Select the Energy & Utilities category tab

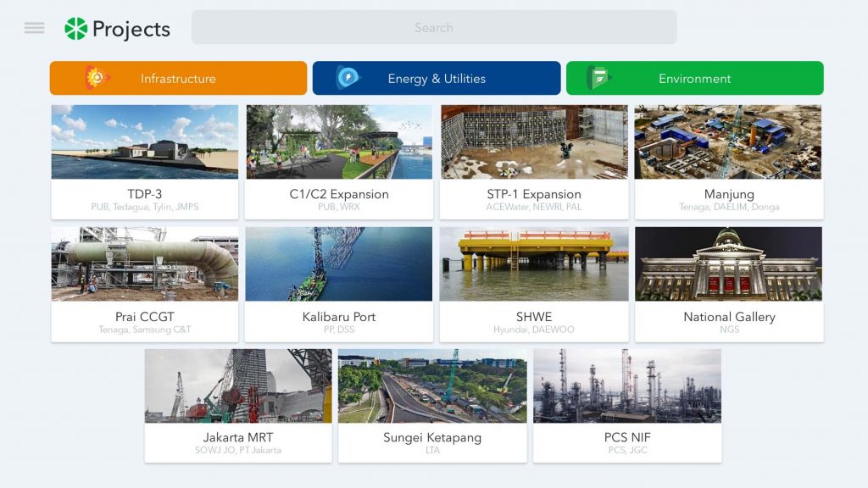437,78
